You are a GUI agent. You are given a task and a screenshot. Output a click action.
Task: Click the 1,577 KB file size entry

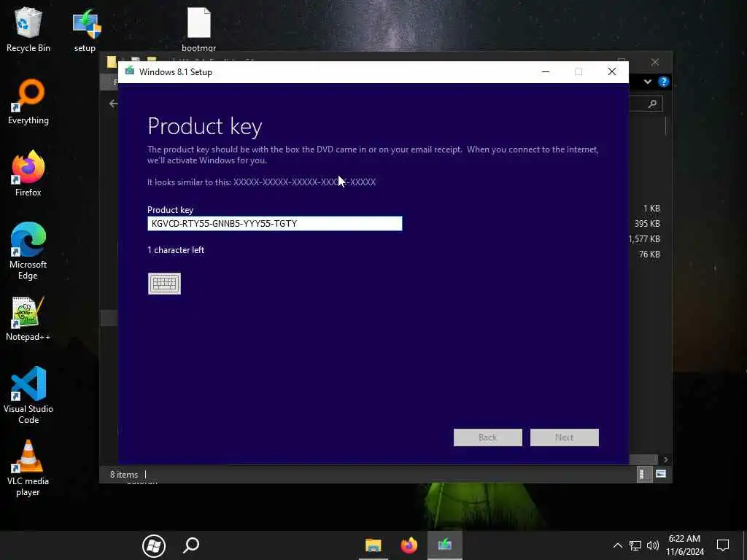coord(644,239)
